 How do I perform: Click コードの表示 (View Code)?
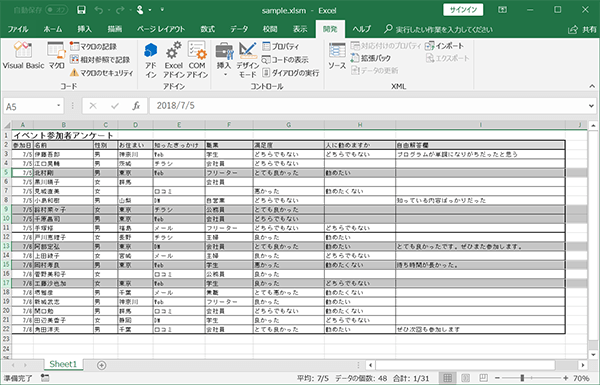[285, 59]
